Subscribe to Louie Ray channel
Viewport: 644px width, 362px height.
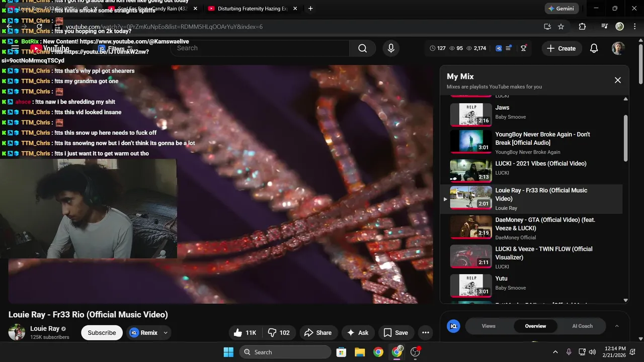tap(102, 333)
